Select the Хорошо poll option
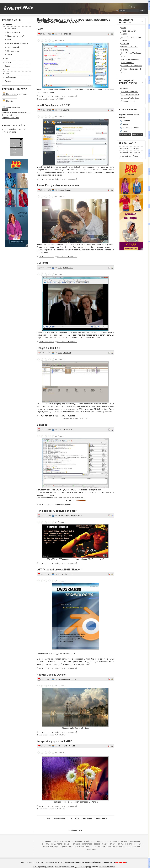 [121, 124]
